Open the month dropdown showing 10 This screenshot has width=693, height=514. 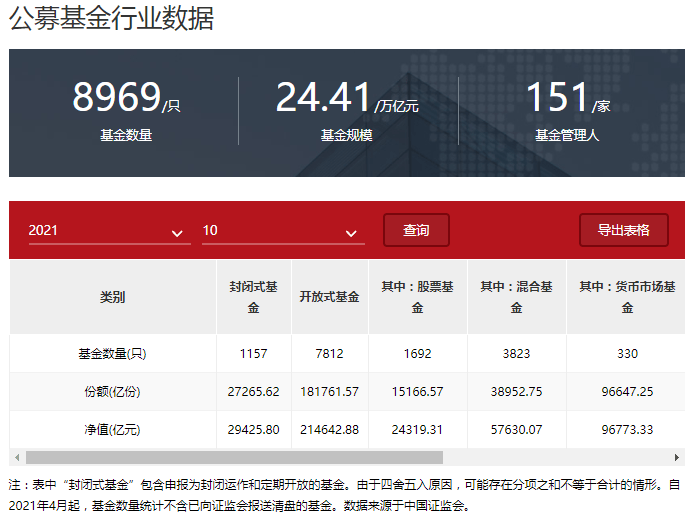283,231
